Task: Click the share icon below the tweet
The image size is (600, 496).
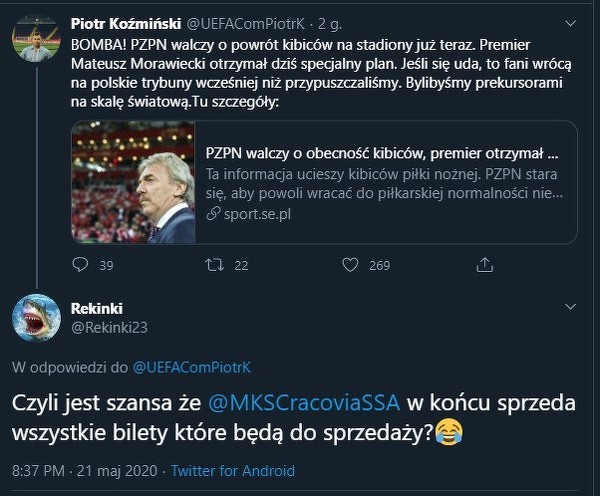Action: [x=485, y=265]
